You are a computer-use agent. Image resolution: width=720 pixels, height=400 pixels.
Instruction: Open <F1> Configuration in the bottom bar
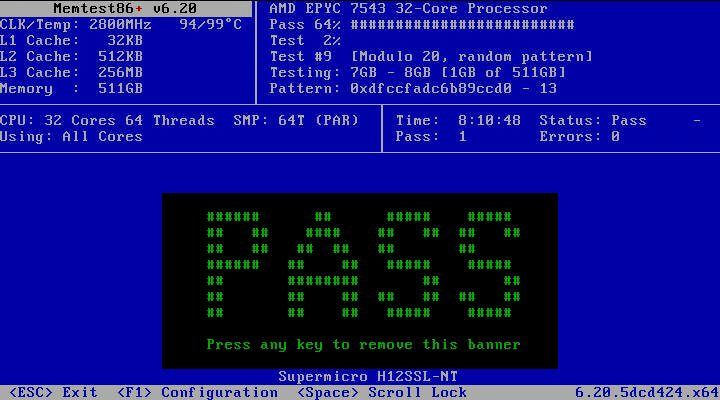click(197, 392)
